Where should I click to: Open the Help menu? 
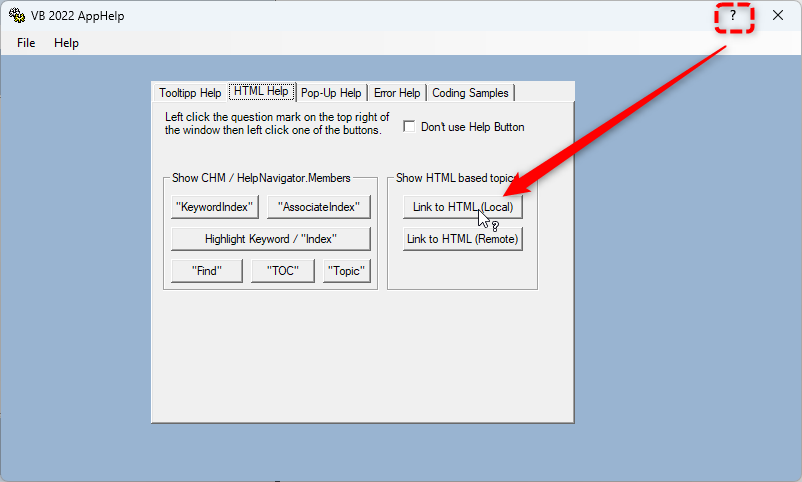click(x=66, y=43)
